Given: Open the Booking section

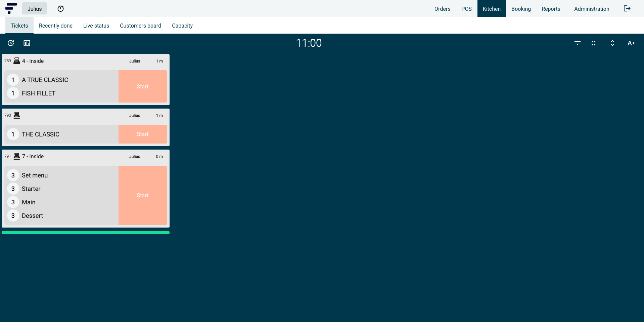Looking at the screenshot, I should 521,9.
